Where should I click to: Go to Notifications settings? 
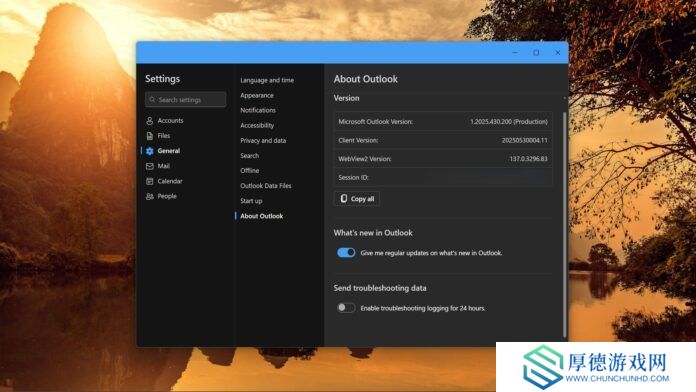(x=258, y=111)
